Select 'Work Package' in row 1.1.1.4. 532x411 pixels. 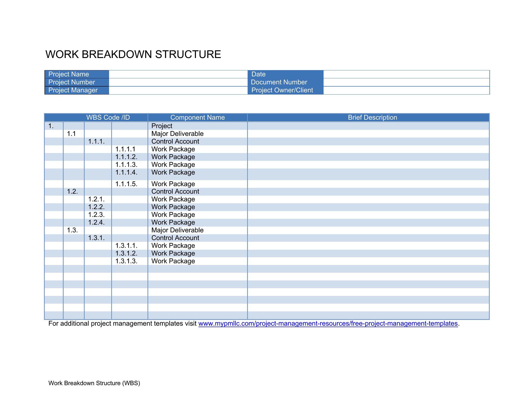[x=198, y=174]
